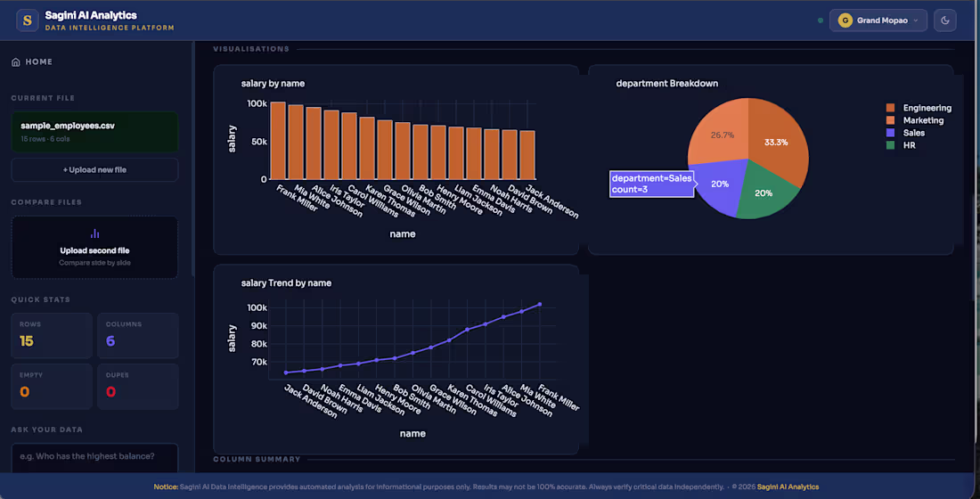Select the sample_employees.csv file card
Image resolution: width=980 pixels, height=499 pixels.
click(x=94, y=131)
